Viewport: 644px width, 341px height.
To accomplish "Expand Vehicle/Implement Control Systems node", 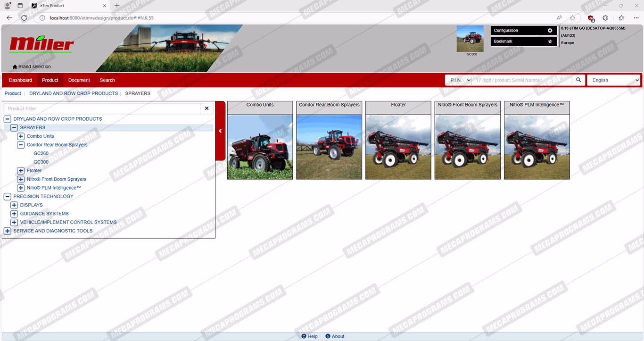I will [x=14, y=222].
